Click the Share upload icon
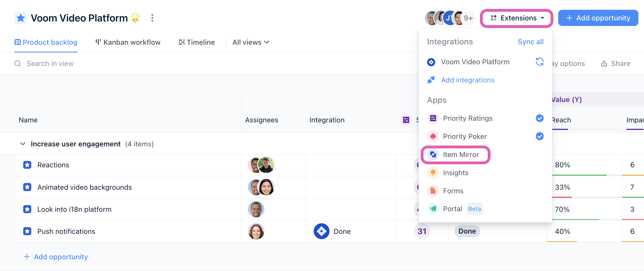The height and width of the screenshot is (271, 644). [604, 64]
